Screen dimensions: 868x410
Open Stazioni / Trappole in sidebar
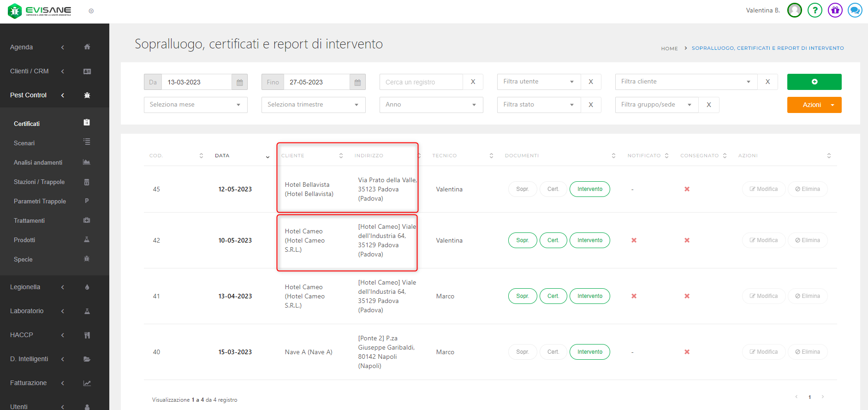(x=39, y=182)
